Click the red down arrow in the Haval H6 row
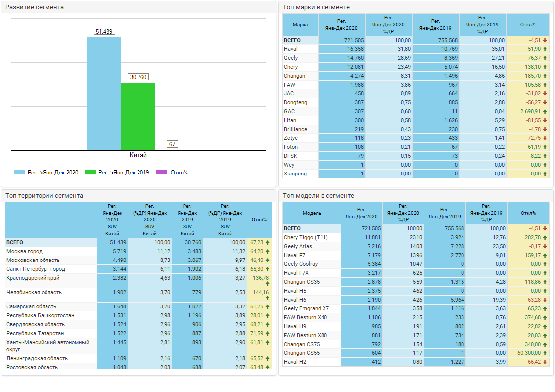Image resolution: width=555 pixels, height=392 pixels. (545, 300)
